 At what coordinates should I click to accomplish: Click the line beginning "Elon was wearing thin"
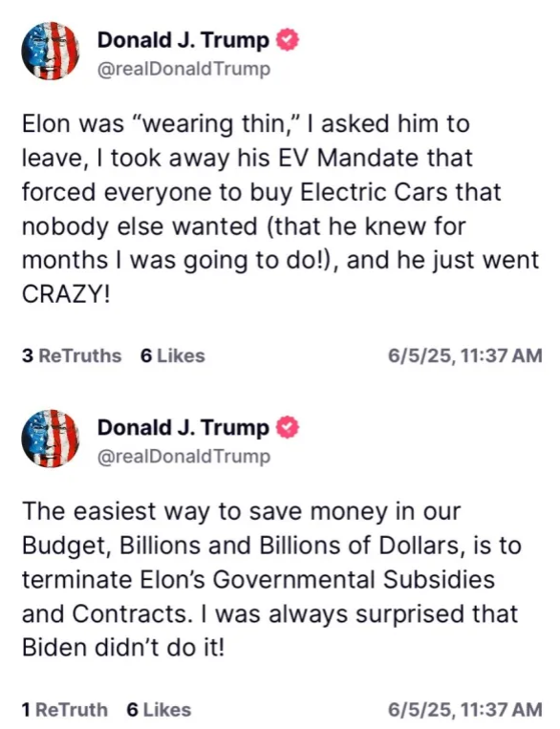[x=246, y=124]
